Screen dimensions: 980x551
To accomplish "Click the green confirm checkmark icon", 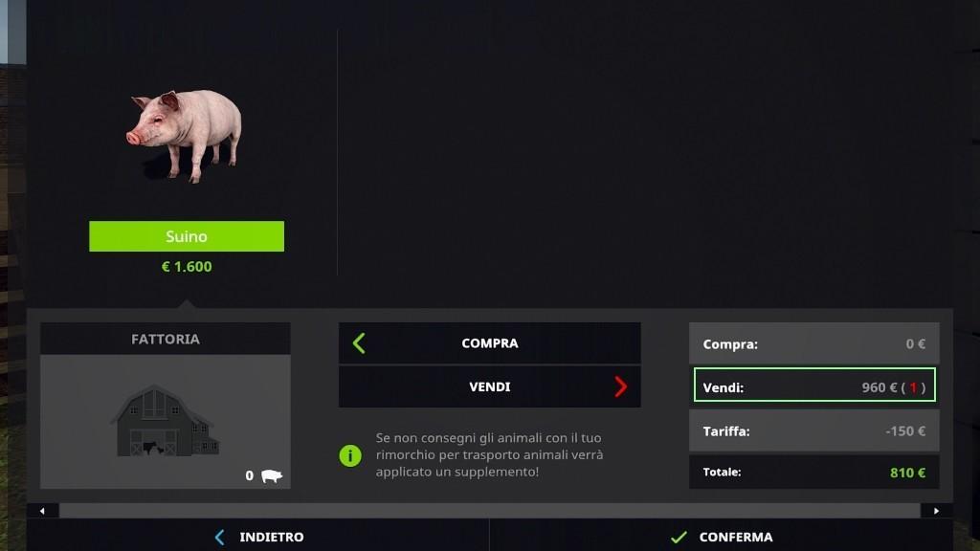I will [x=679, y=537].
